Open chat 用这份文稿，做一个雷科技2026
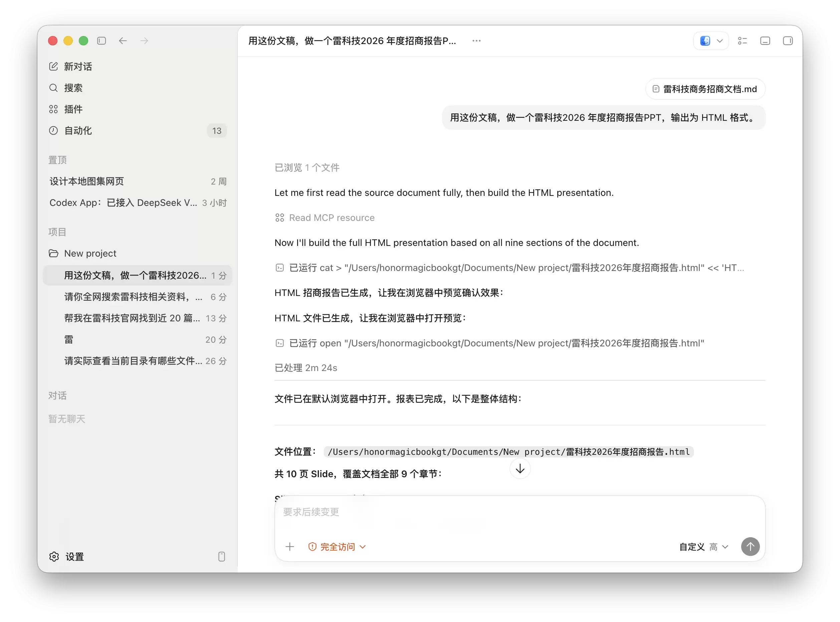The width and height of the screenshot is (840, 622). click(138, 276)
